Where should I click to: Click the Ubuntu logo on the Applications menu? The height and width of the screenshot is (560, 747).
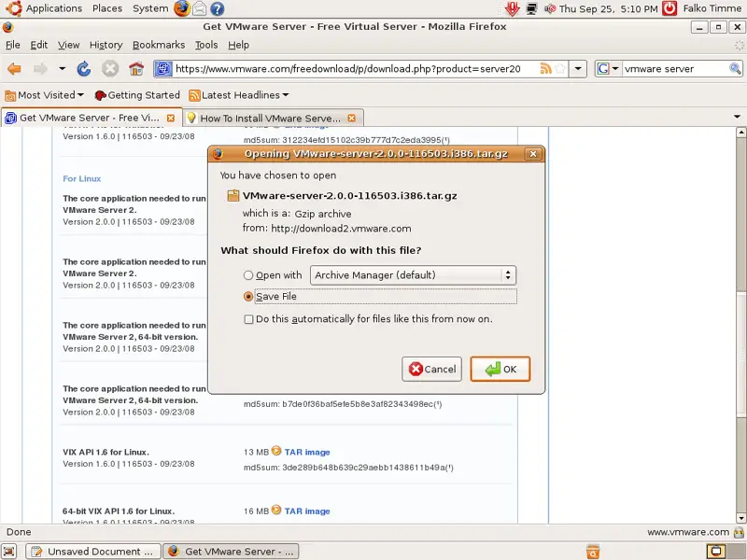[13, 8]
